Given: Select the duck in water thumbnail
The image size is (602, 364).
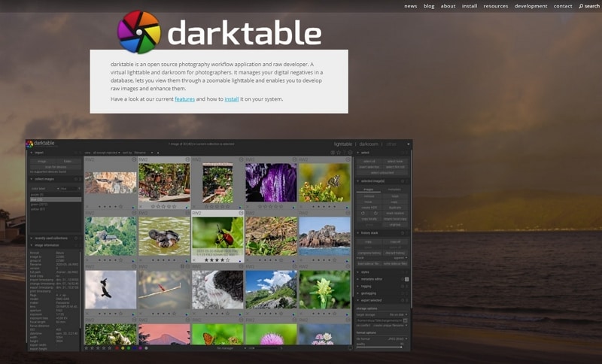Looking at the screenshot, I should click(164, 236).
